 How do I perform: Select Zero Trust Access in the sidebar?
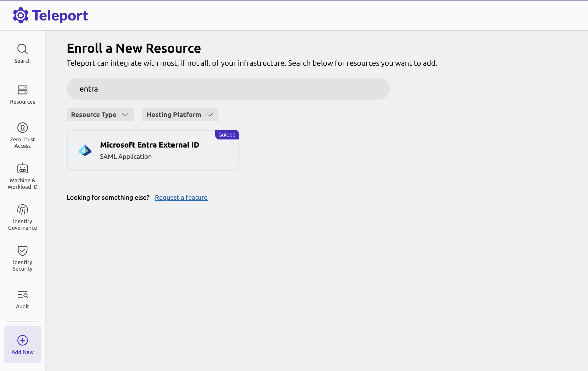click(x=22, y=135)
